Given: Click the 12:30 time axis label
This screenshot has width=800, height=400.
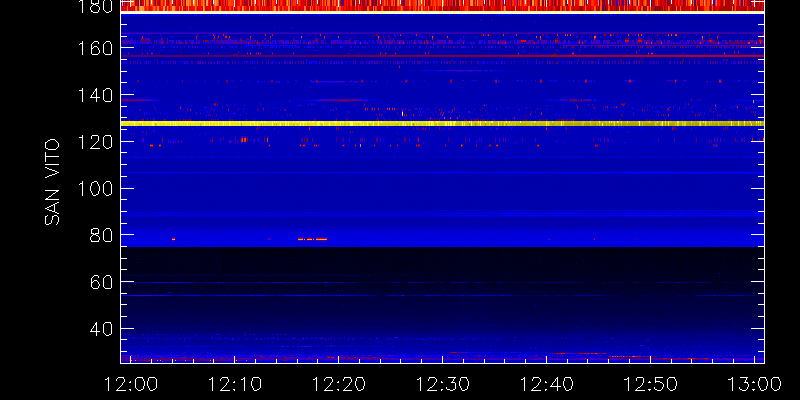Looking at the screenshot, I should 442,384.
